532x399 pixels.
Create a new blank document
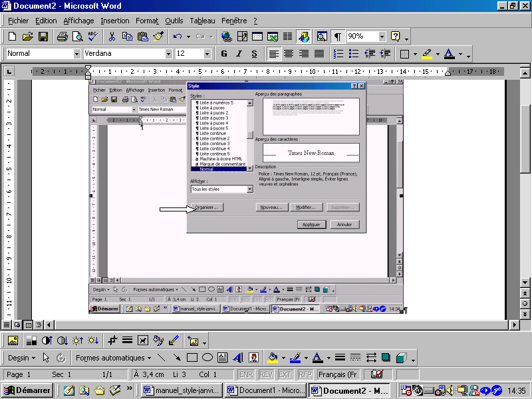click(12, 37)
